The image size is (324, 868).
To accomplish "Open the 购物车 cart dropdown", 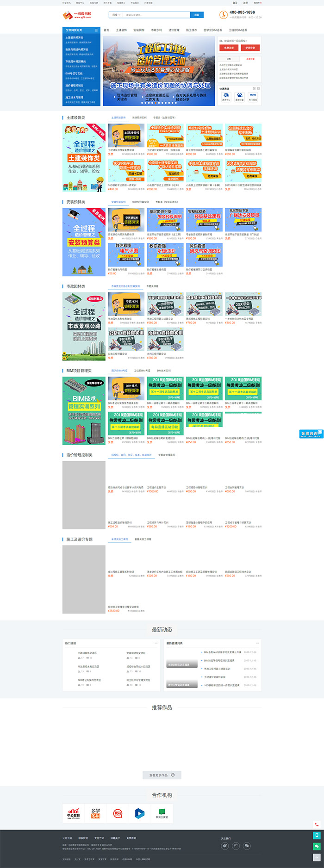I will tap(257, 3).
